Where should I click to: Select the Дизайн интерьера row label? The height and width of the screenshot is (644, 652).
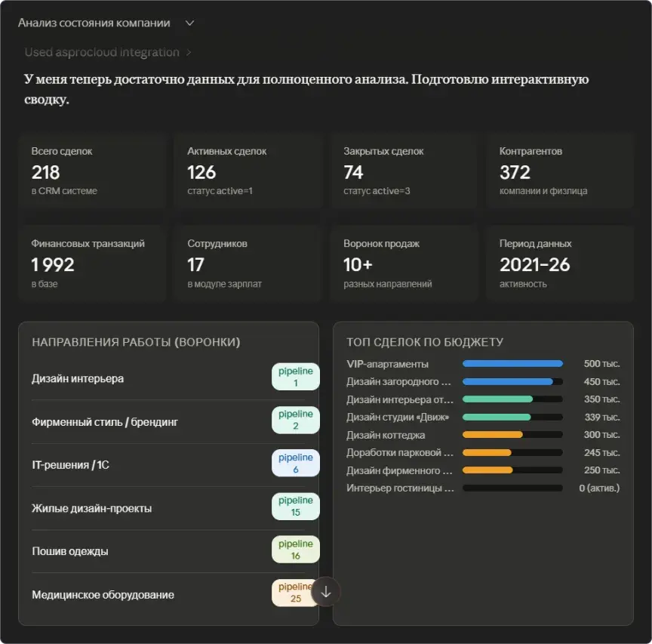click(x=78, y=378)
